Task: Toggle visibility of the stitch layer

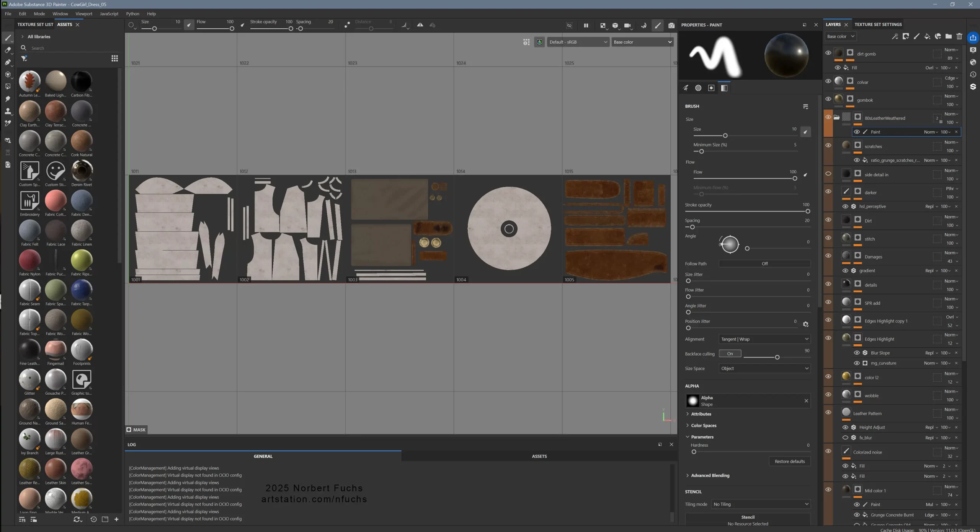Action: (828, 238)
